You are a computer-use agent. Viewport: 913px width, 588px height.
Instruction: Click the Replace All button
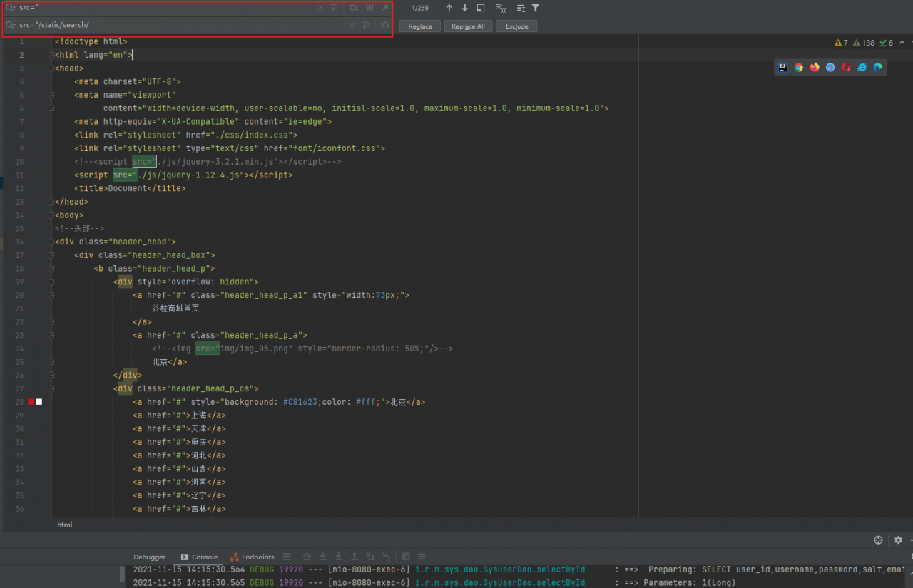468,26
